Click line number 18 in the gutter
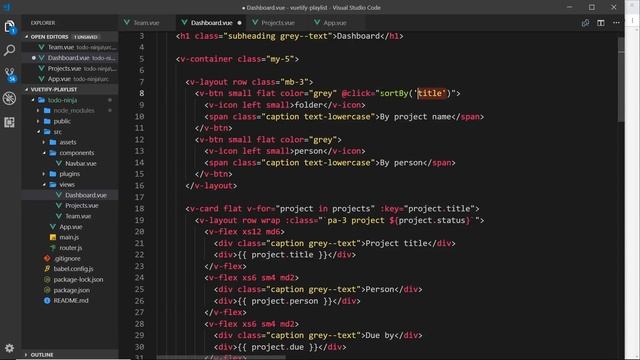Screen dimensions: 640x360 139,209
